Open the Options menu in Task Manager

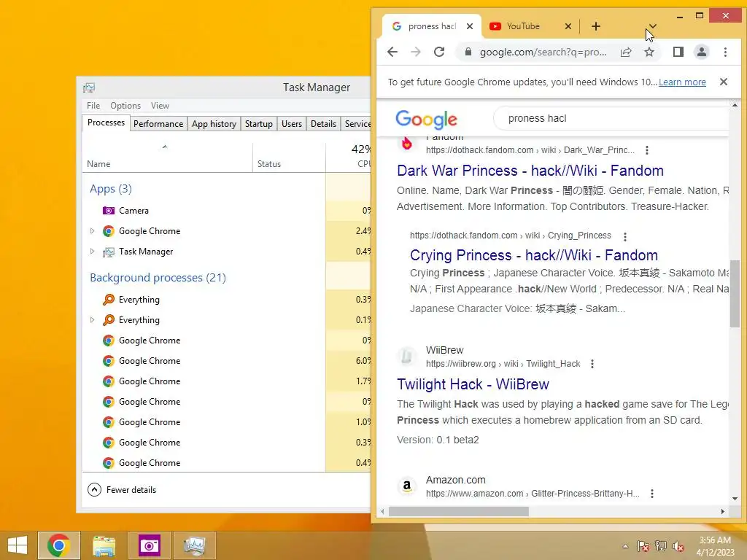[x=125, y=106]
